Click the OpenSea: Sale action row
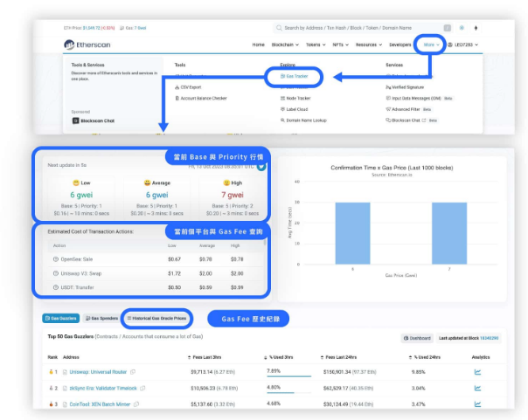Image resolution: width=528 pixels, height=420 pixels. pyautogui.click(x=156, y=259)
